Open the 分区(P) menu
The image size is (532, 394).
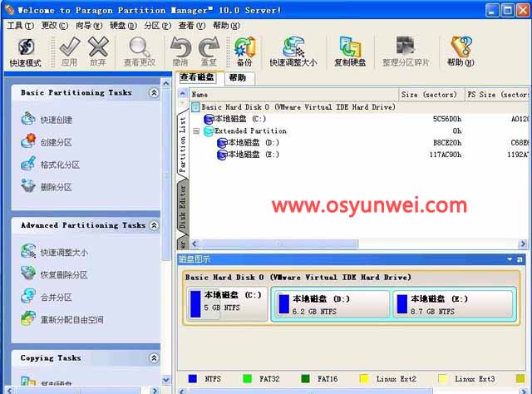click(x=157, y=26)
